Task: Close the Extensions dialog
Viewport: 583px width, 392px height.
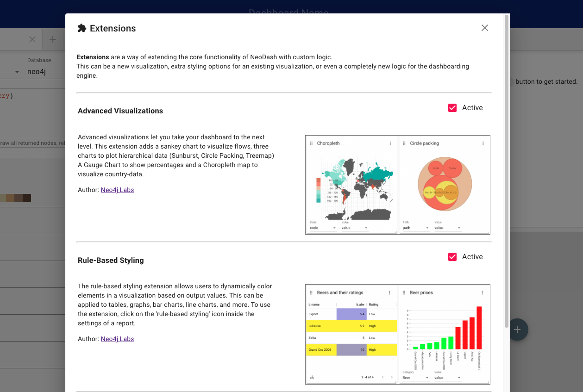Action: (485, 28)
